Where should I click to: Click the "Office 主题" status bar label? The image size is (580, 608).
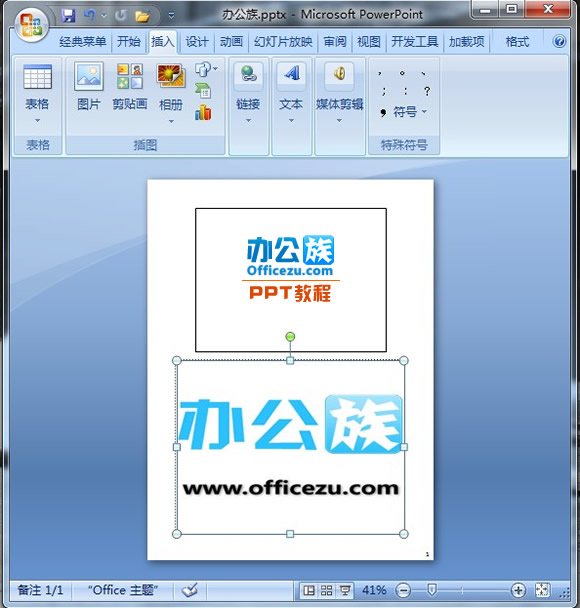click(x=123, y=590)
